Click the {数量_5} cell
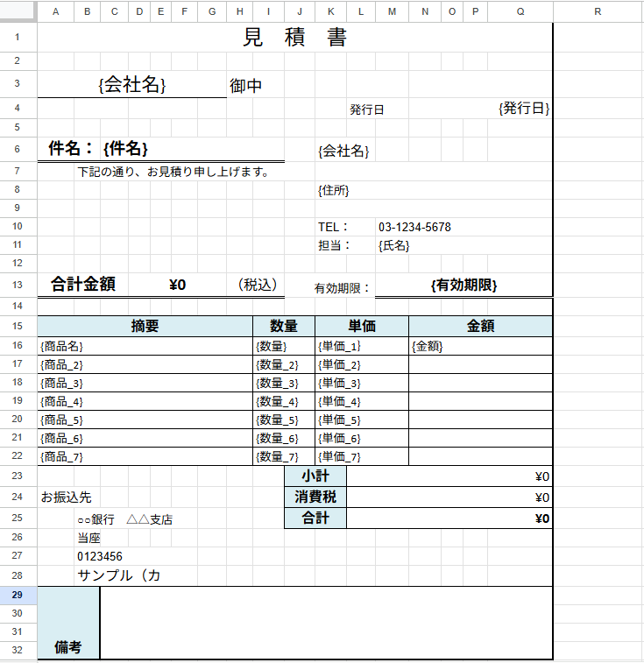 [284, 420]
